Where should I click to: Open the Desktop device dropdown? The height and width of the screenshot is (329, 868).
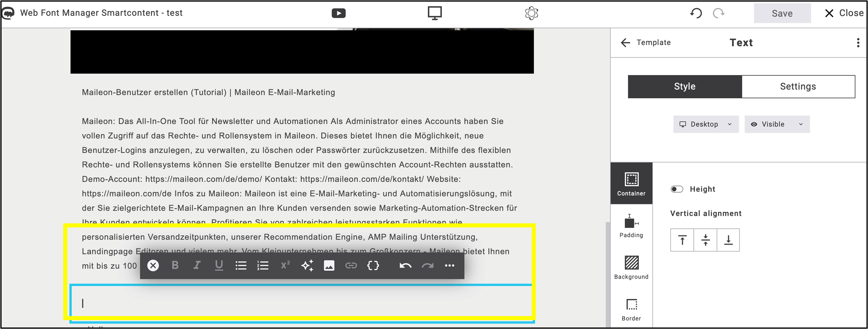click(x=706, y=124)
